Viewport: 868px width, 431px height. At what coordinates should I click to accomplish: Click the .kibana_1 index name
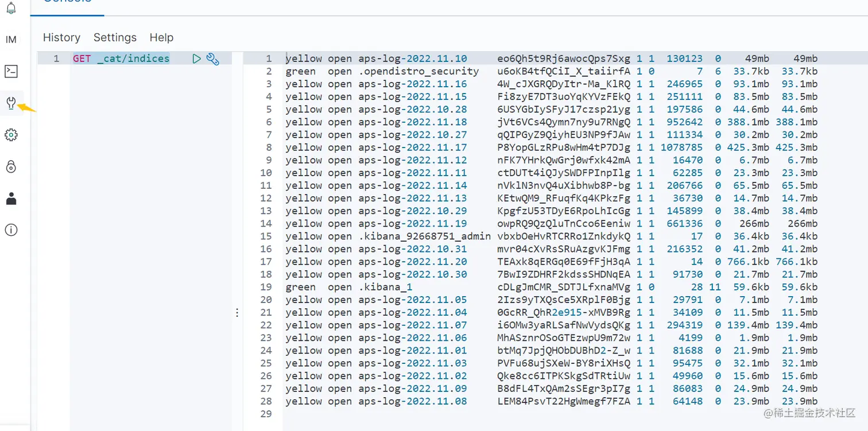(x=385, y=287)
